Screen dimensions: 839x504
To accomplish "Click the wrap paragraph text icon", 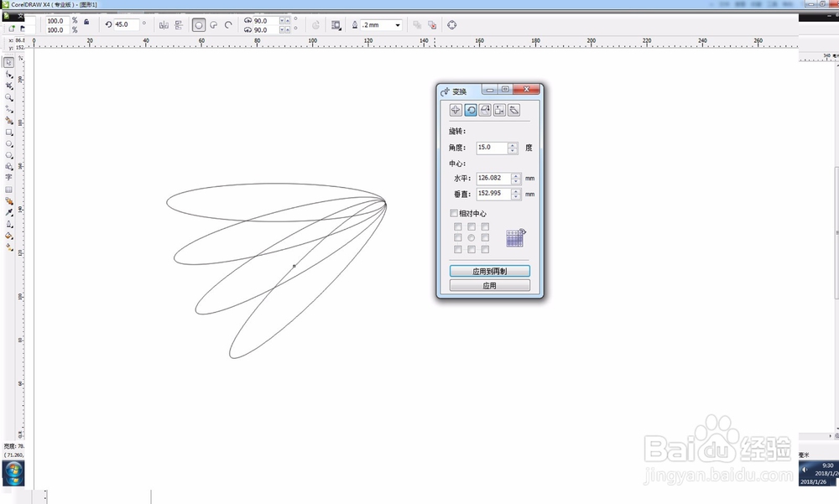I will [336, 24].
